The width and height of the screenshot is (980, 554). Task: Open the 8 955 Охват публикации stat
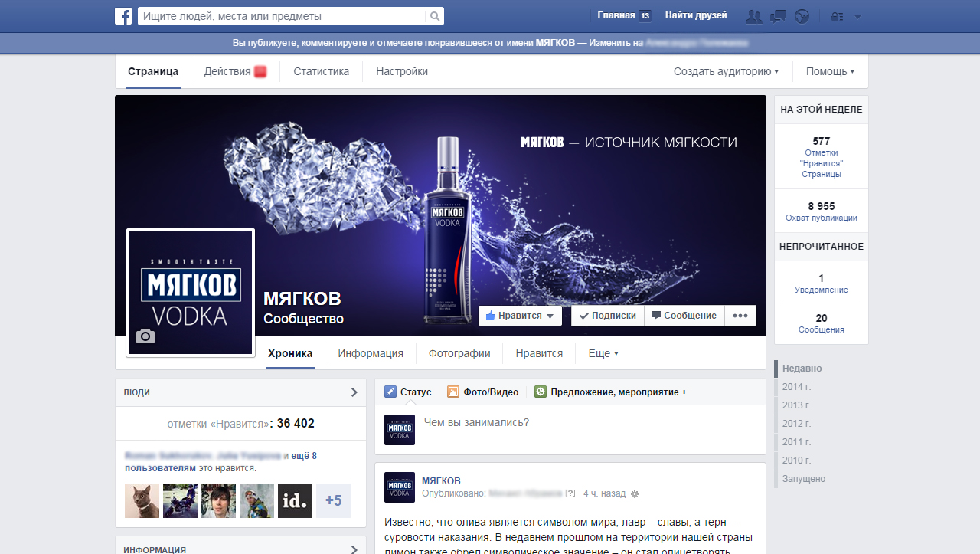coord(822,211)
